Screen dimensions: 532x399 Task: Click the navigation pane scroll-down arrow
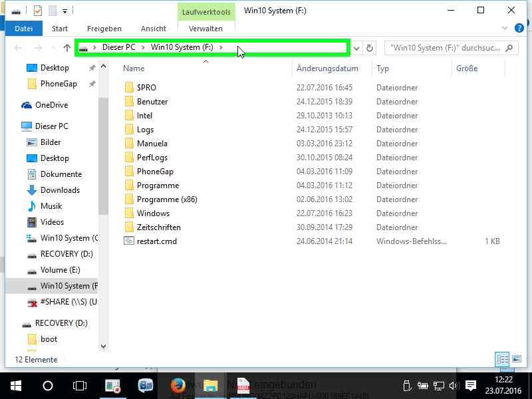(104, 346)
